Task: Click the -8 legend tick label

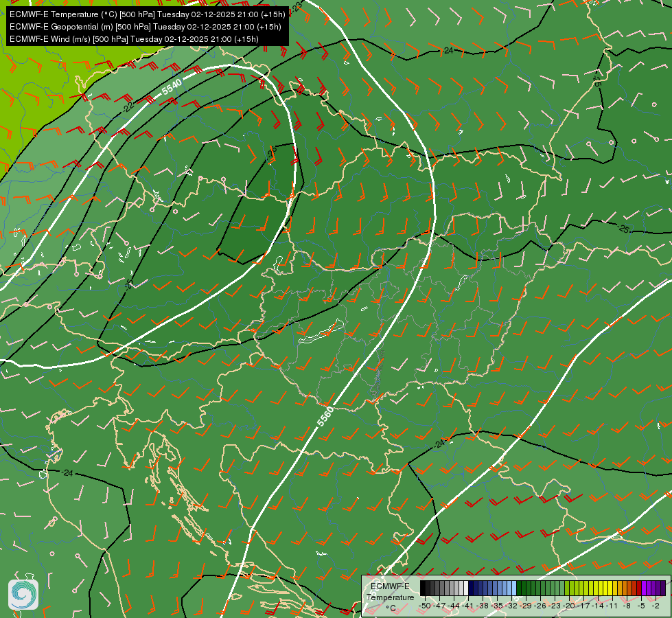Action: [x=627, y=606]
